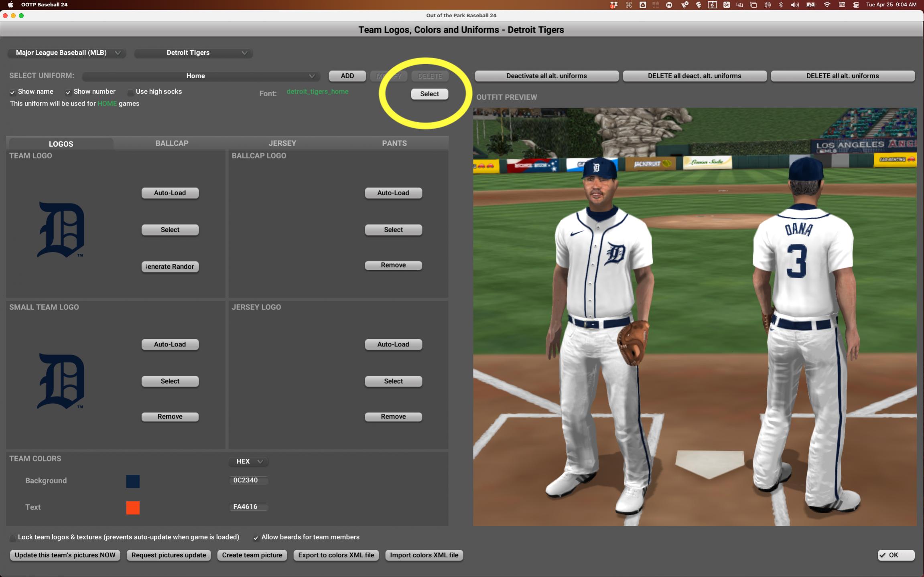The height and width of the screenshot is (577, 924).
Task: Open the Detroit Tigers team dropdown
Action: click(x=193, y=53)
